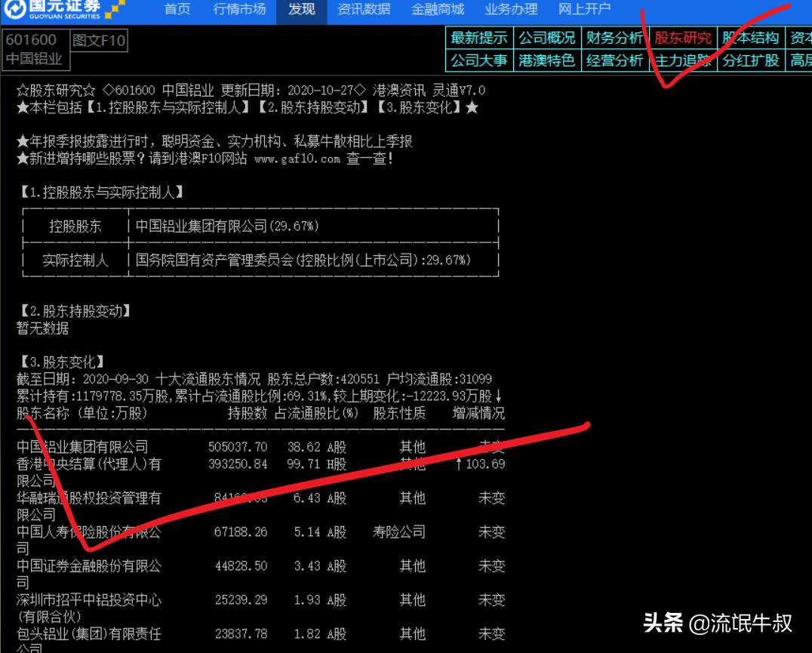Screen dimensions: 812x653
Task: Open the 资讯数据 navigation menu
Action: click(x=362, y=10)
